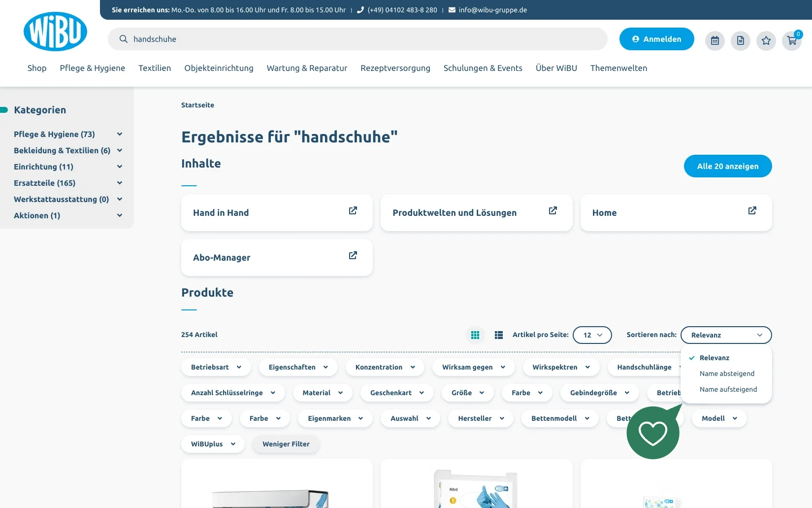Open Textilien menu
This screenshot has width=812, height=508.
pyautogui.click(x=155, y=68)
